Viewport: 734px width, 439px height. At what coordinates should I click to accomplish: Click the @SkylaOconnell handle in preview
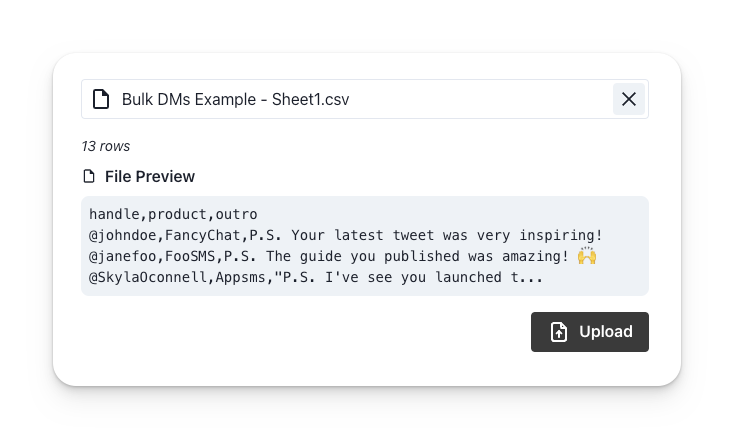(148, 277)
